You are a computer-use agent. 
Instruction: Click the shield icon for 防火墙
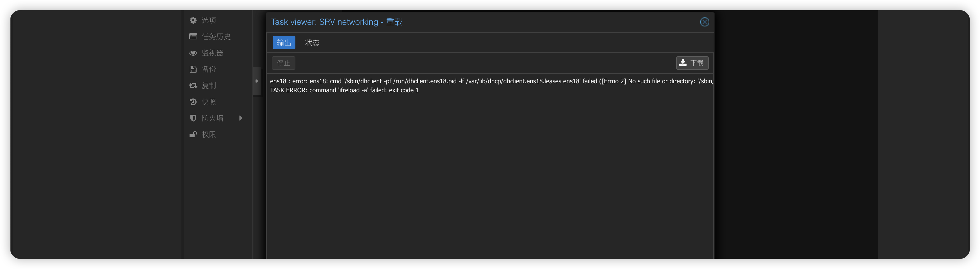pos(193,118)
